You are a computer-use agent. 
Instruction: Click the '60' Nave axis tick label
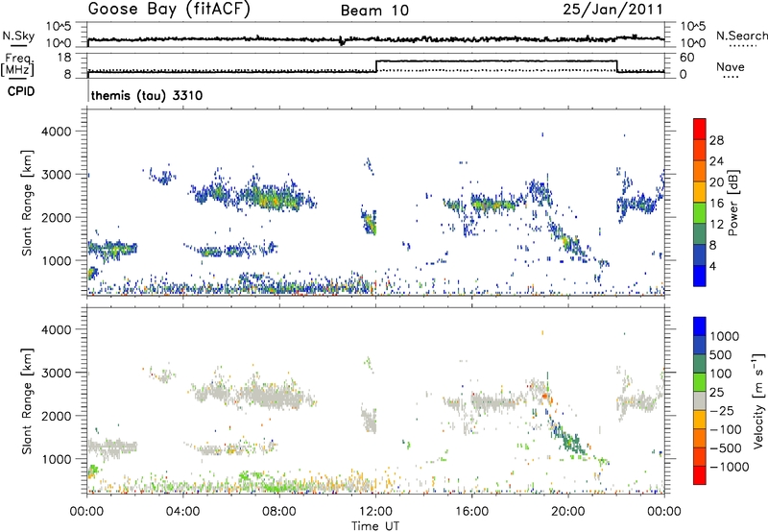pos(687,58)
